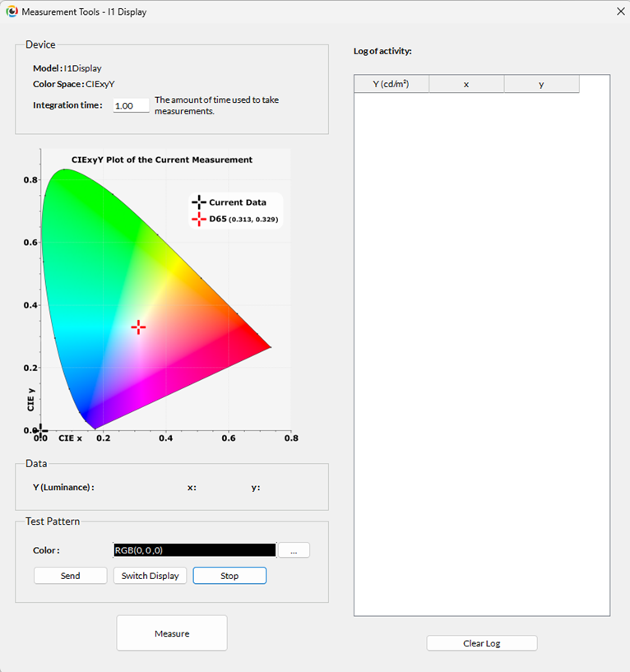The height and width of the screenshot is (672, 630).
Task: Click the red D65 crosshair in the legend
Action: click(198, 219)
